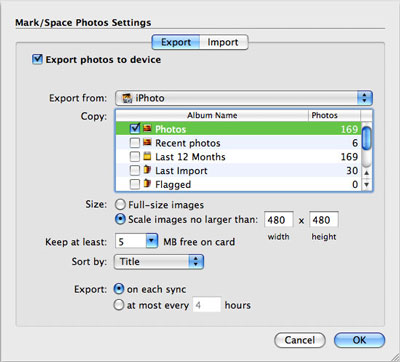The height and width of the screenshot is (362, 400).
Task: Click the album list scroll up arrow
Action: point(366,173)
